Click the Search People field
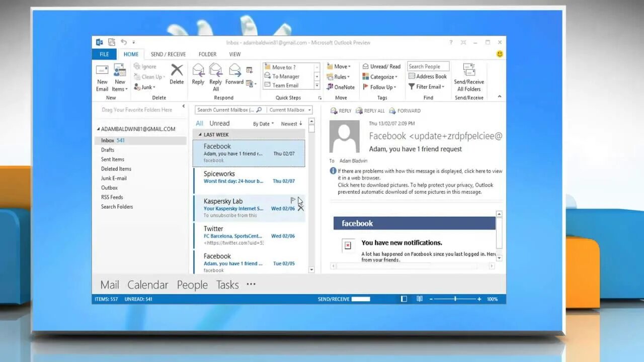Screen dimensions: 644x362 [428, 66]
